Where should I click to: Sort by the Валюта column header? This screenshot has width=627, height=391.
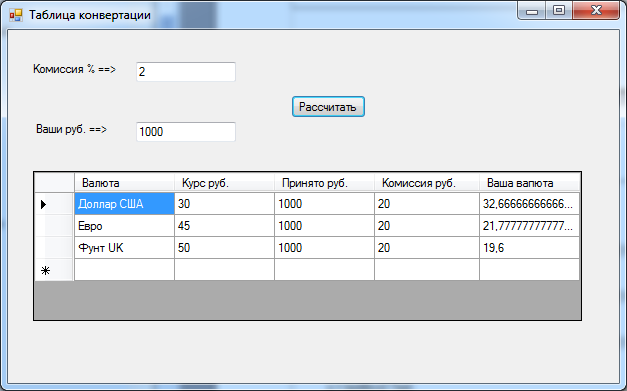[x=124, y=183]
